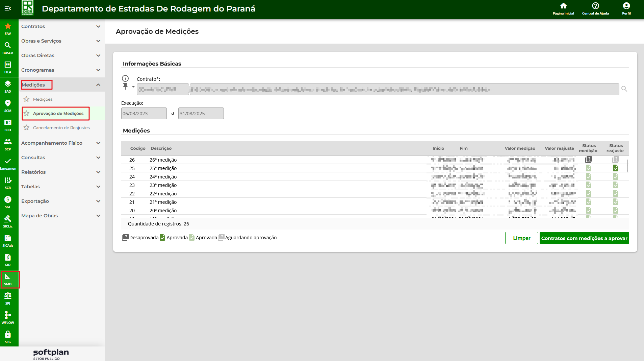Open the pin dropdown arrow beside Contrato

point(133,87)
